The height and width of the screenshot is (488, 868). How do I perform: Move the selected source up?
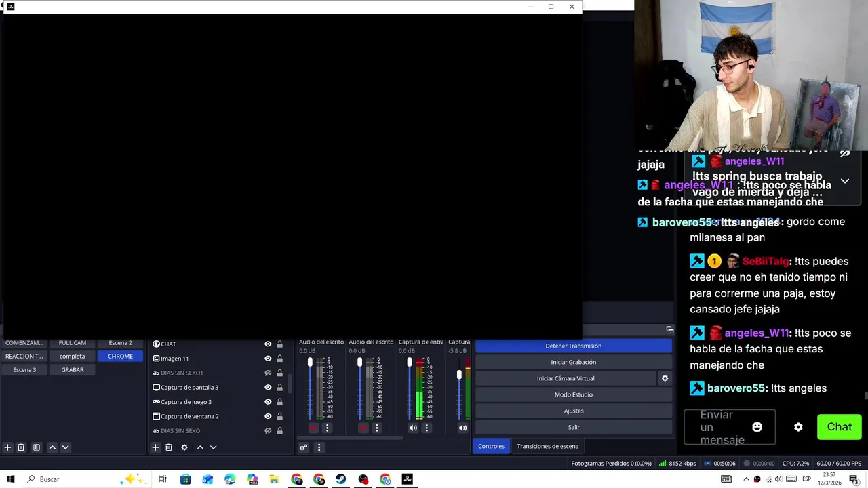coord(200,447)
